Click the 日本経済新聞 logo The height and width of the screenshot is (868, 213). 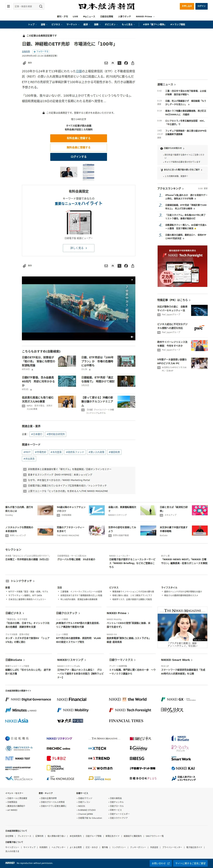click(106, 6)
